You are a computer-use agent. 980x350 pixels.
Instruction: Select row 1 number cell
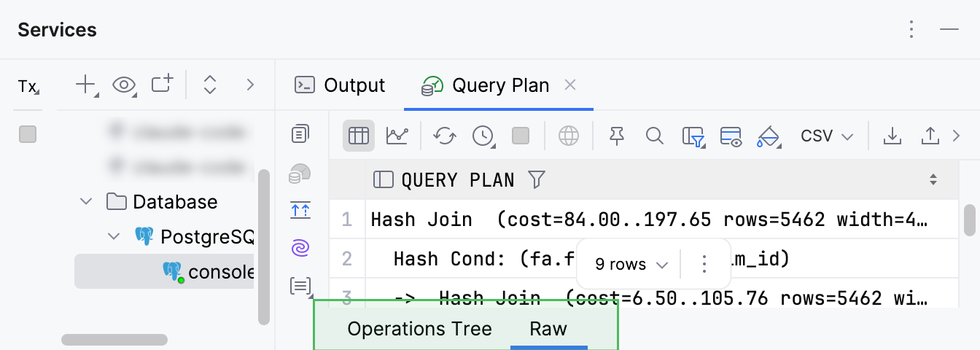tap(347, 219)
